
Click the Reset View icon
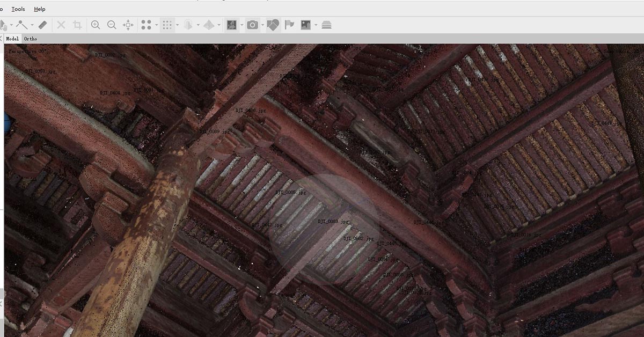(128, 24)
